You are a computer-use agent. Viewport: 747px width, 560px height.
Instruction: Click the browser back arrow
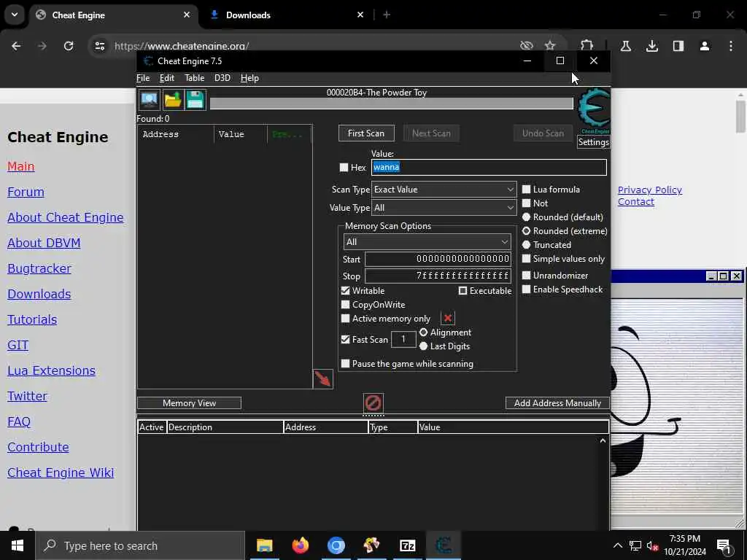coord(16,46)
